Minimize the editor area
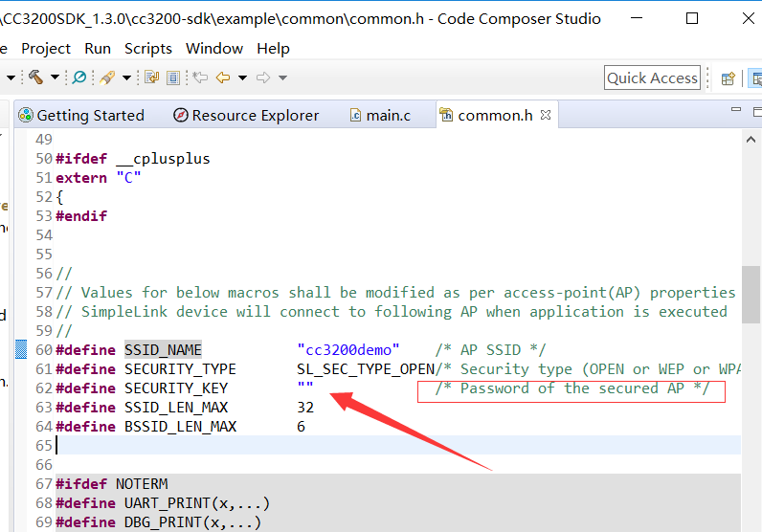 (736, 110)
